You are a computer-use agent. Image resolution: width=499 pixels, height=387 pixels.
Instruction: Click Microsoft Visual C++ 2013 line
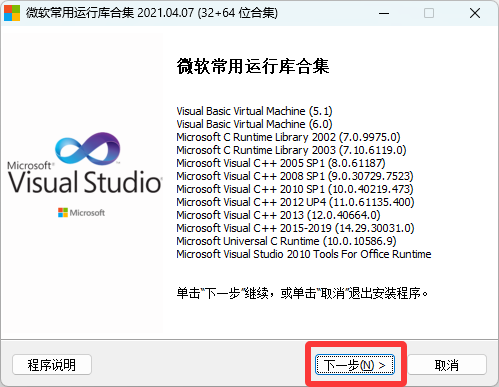(278, 215)
